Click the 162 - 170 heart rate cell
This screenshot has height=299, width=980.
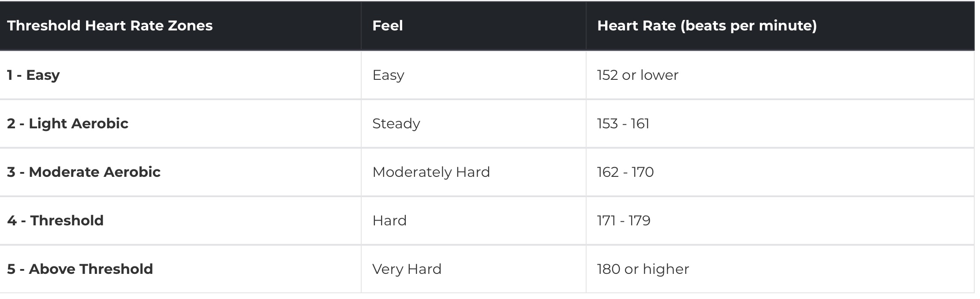(x=780, y=172)
